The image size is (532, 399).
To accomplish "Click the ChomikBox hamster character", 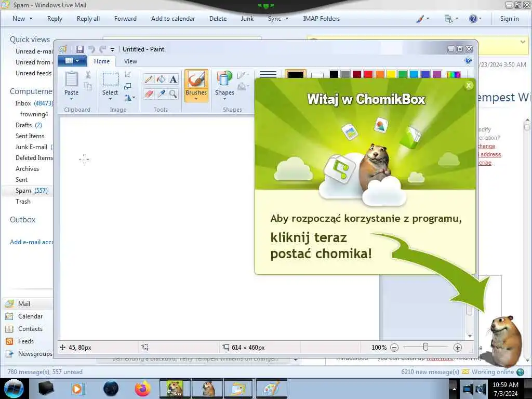I will click(505, 341).
